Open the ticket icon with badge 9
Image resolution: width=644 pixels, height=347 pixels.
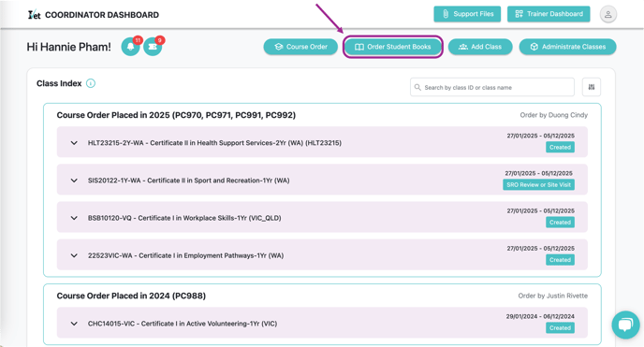click(153, 47)
